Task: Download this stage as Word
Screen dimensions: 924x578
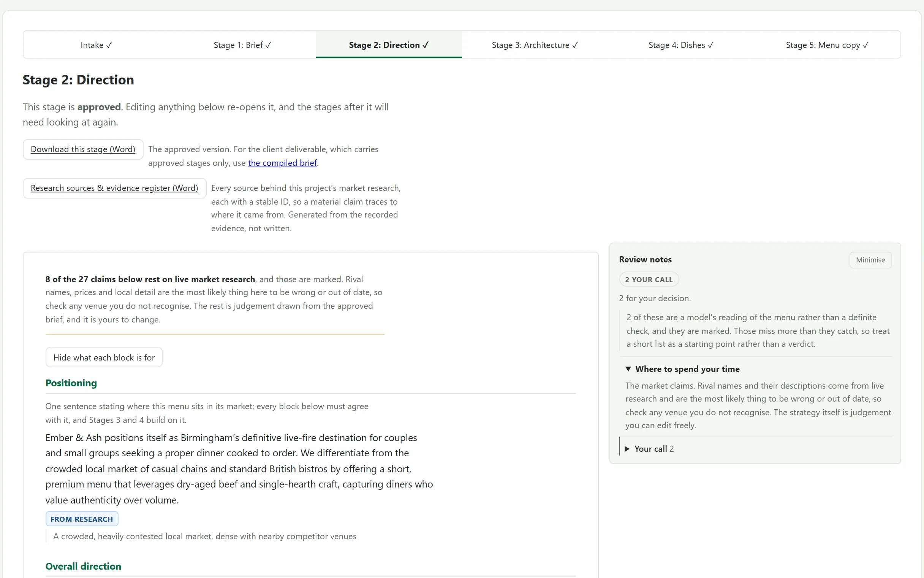Action: [83, 149]
